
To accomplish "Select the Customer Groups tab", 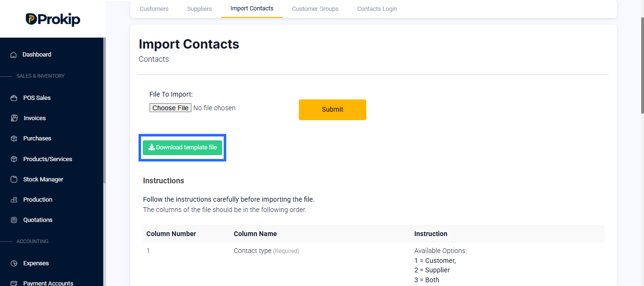I will point(315,8).
